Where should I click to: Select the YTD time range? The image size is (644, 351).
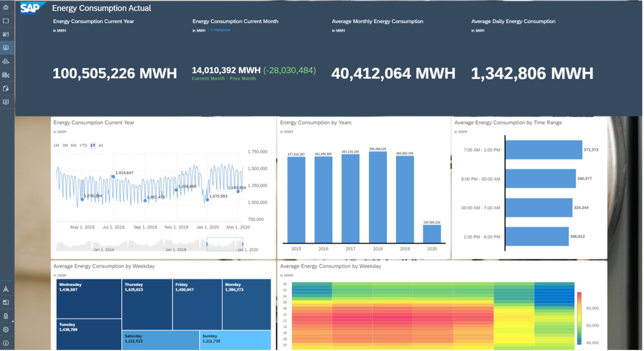(83, 146)
